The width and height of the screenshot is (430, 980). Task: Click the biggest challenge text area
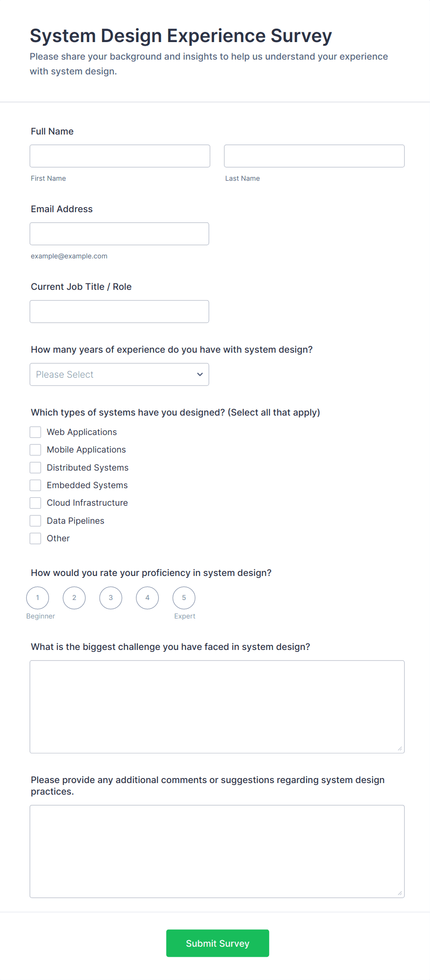tap(217, 707)
